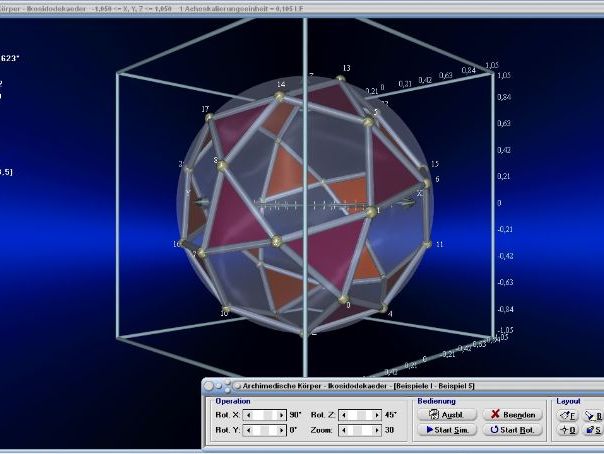Click vertical axis label 0,63
604x454 pixels.
[504, 123]
